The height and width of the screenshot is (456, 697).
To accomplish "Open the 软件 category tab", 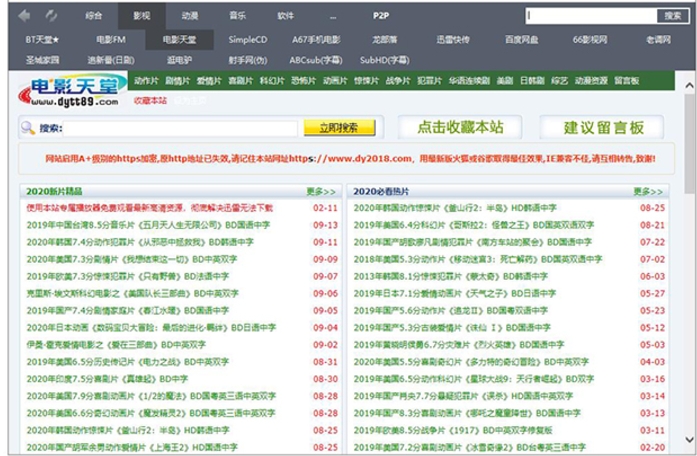I will pos(285,16).
